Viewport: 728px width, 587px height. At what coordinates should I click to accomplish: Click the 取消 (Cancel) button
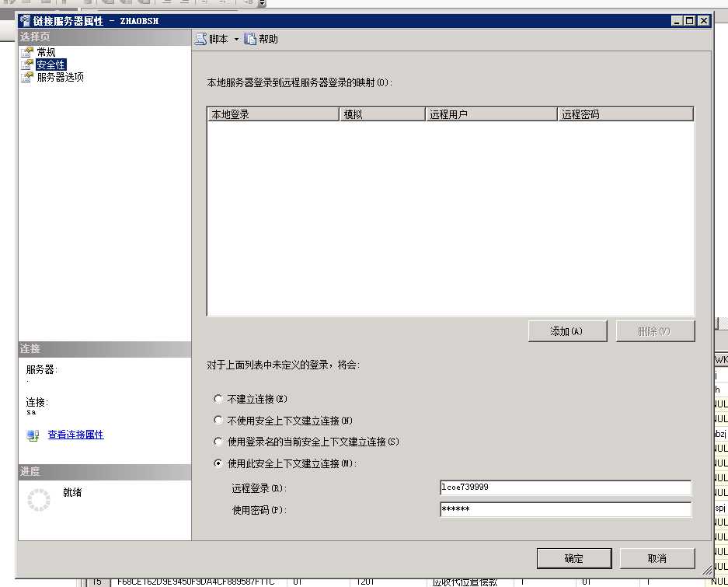657,558
